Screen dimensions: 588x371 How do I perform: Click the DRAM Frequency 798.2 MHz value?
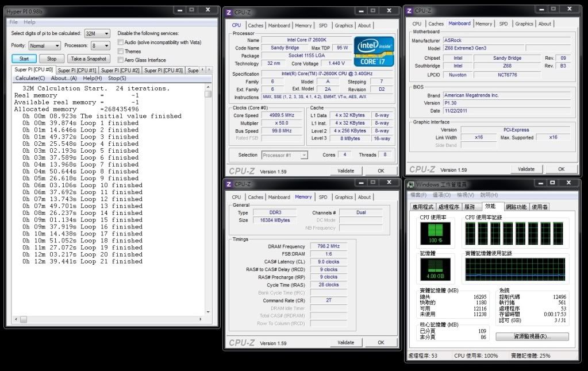coord(329,246)
